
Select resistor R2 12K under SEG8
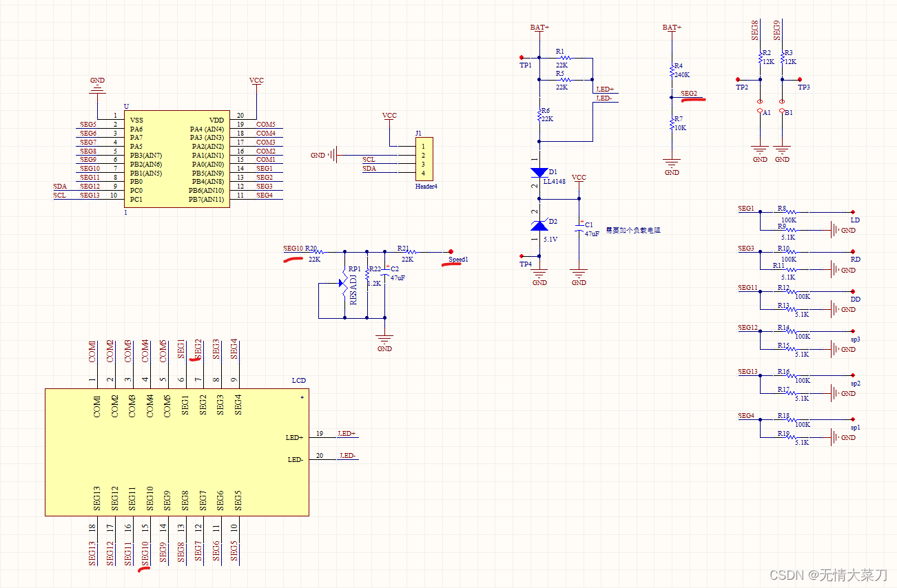click(x=760, y=56)
